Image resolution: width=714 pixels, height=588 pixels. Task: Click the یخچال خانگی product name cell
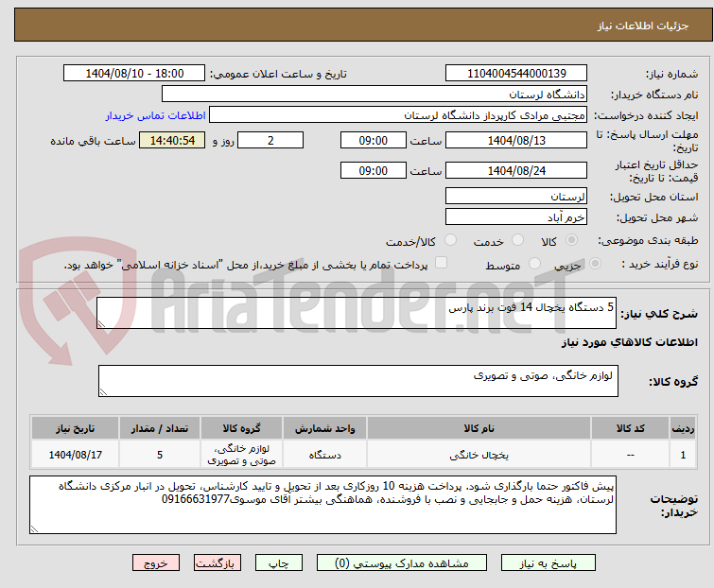pos(479,455)
